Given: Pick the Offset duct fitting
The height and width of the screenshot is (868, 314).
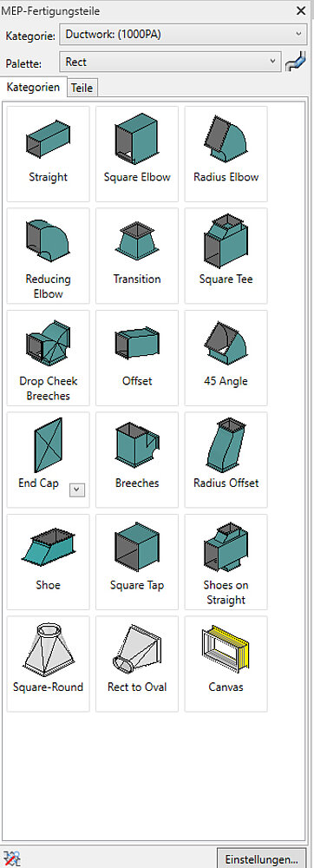Looking at the screenshot, I should (x=137, y=358).
